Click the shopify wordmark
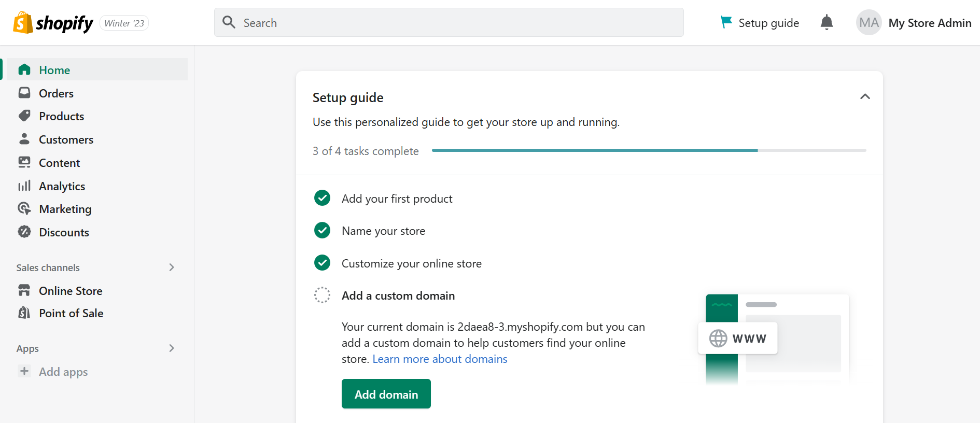Viewport: 980px width, 423px height. point(65,23)
